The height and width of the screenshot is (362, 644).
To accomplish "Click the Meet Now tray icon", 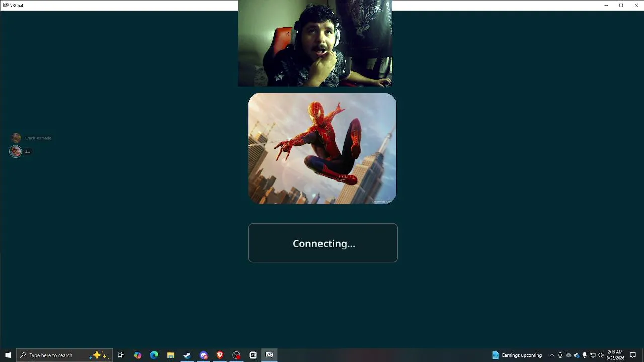I will 560,355.
